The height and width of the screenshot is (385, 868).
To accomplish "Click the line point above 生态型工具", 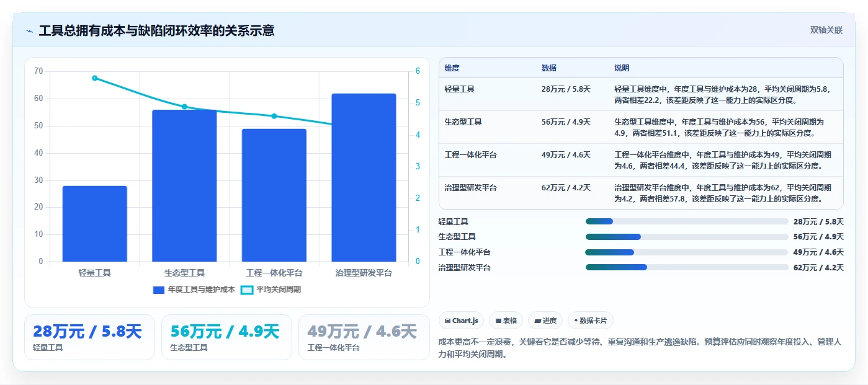I will 184,107.
